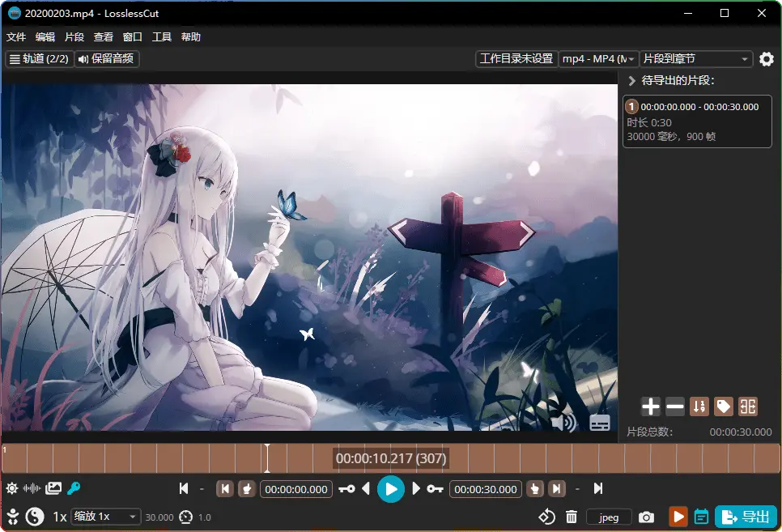Remove the current segment with the minus icon

(x=675, y=406)
